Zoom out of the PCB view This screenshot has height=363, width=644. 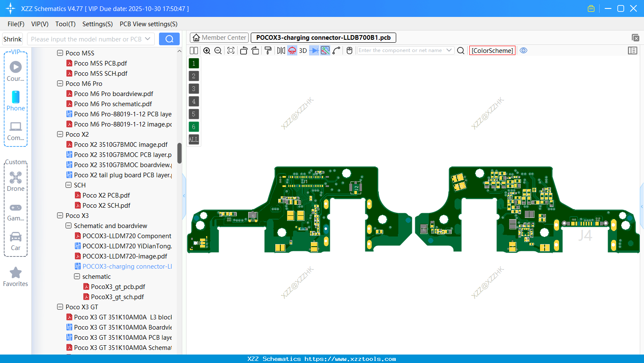click(x=218, y=51)
